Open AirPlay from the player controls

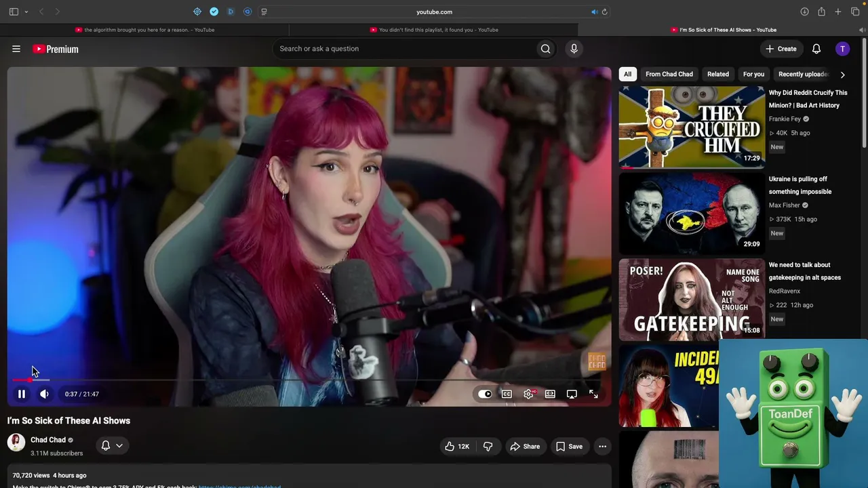(572, 394)
